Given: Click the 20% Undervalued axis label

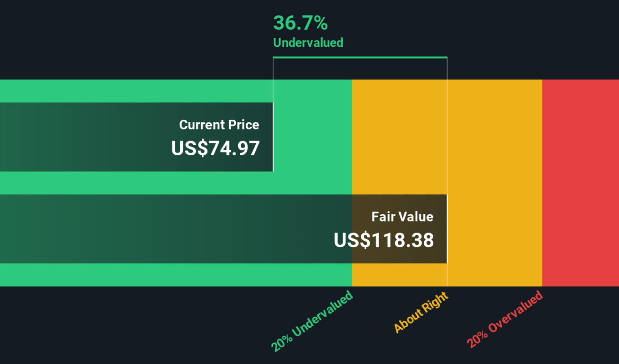Looking at the screenshot, I should coord(312,321).
